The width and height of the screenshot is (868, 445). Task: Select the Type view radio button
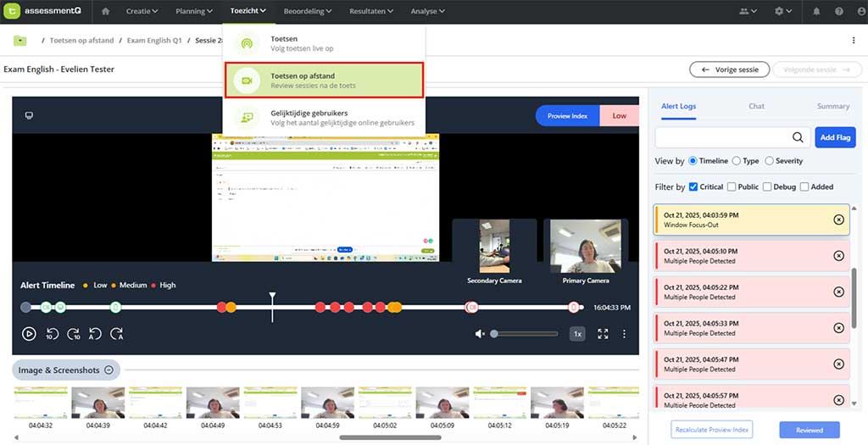(737, 161)
